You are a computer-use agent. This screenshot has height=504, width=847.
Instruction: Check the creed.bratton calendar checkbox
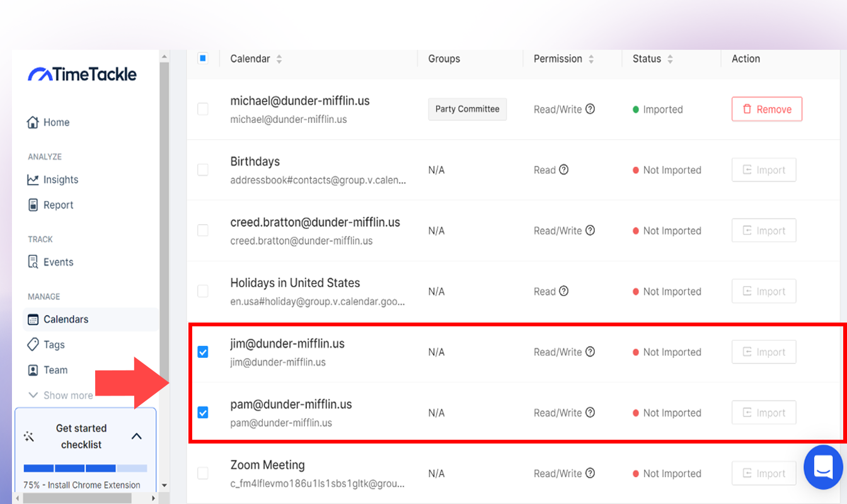click(203, 231)
